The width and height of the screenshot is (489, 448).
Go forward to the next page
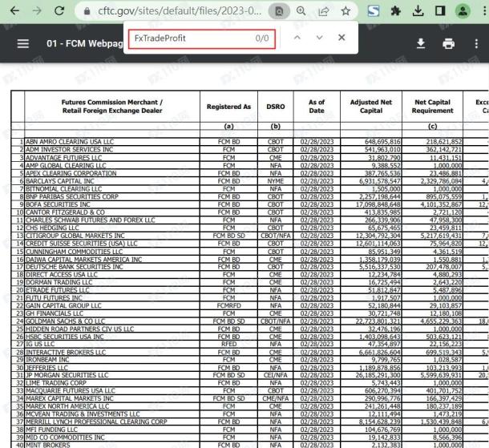[x=37, y=11]
